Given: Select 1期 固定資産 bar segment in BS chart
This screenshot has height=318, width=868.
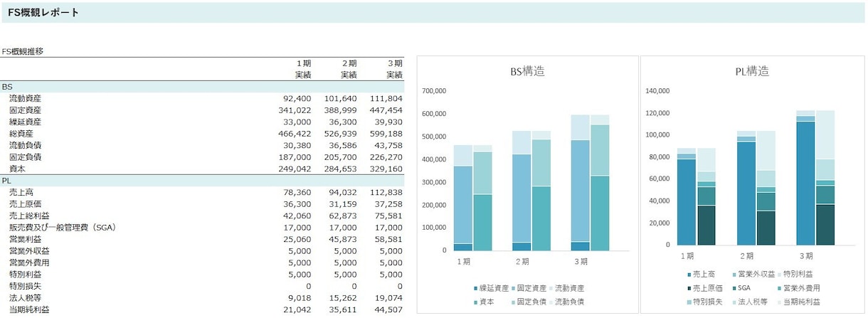Looking at the screenshot, I should point(463,205).
